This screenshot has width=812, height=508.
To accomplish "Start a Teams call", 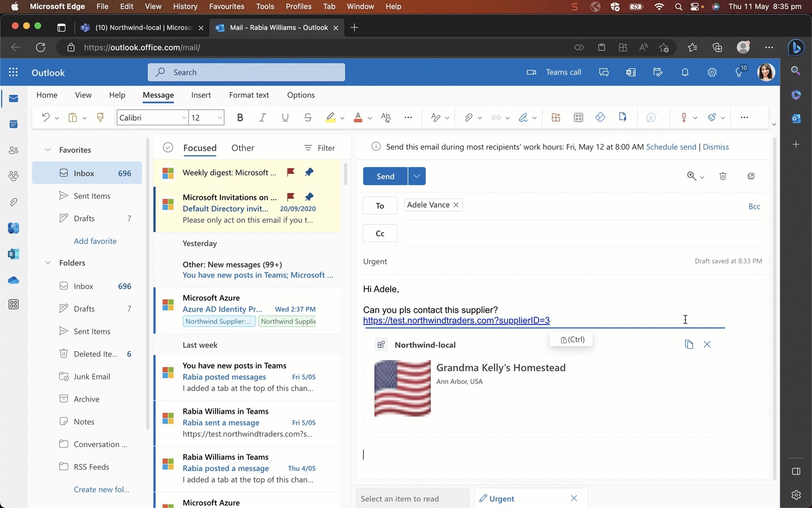I will (554, 72).
